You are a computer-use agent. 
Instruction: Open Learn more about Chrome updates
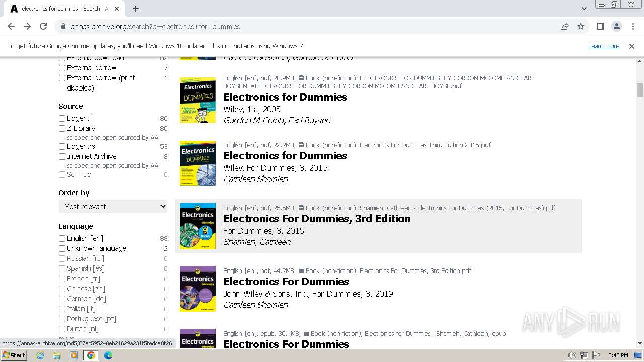(604, 46)
